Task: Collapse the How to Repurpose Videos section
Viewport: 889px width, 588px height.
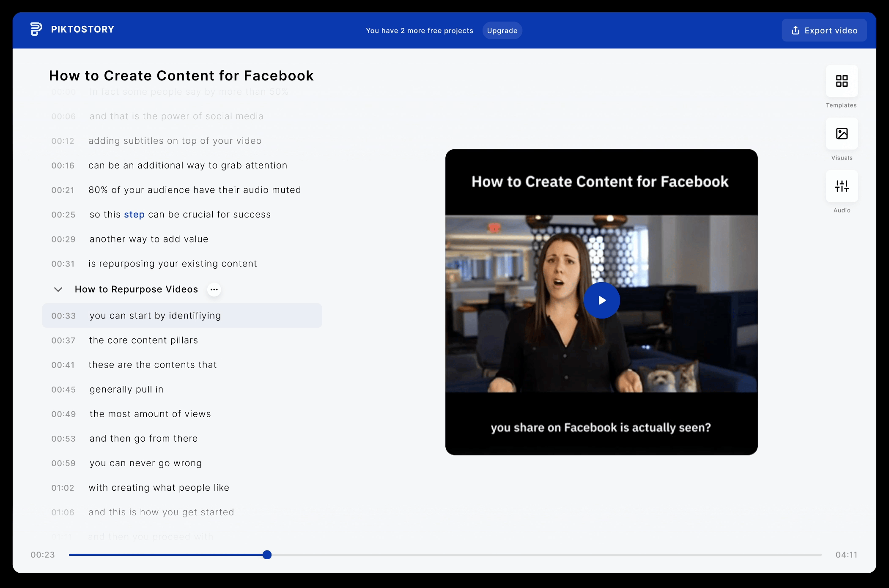Action: 58,290
